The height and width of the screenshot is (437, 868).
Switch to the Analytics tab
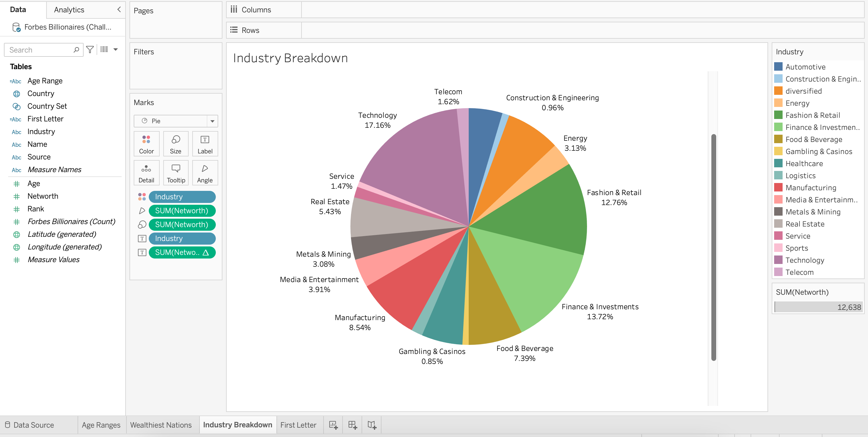(69, 10)
